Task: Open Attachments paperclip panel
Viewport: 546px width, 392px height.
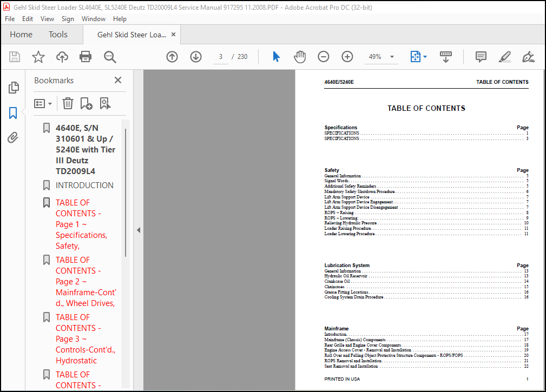Action: [13, 138]
